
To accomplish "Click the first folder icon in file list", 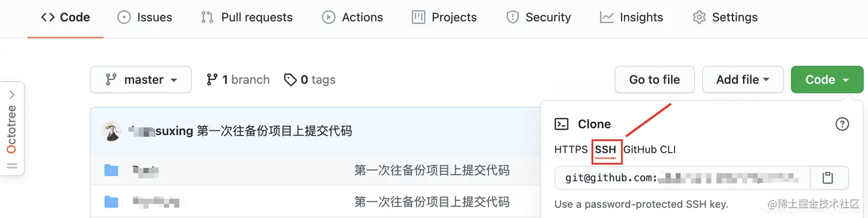I will pyautogui.click(x=111, y=170).
